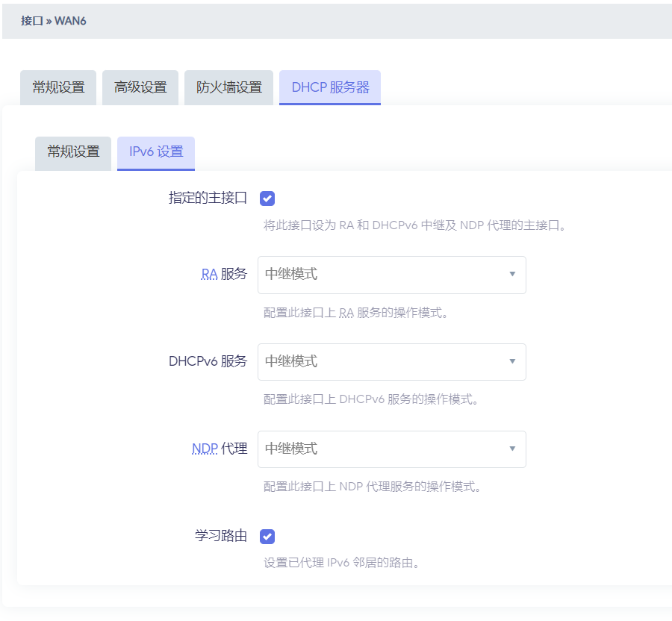Click WAN6 in the breadcrumb
The width and height of the screenshot is (672, 621).
[71, 21]
